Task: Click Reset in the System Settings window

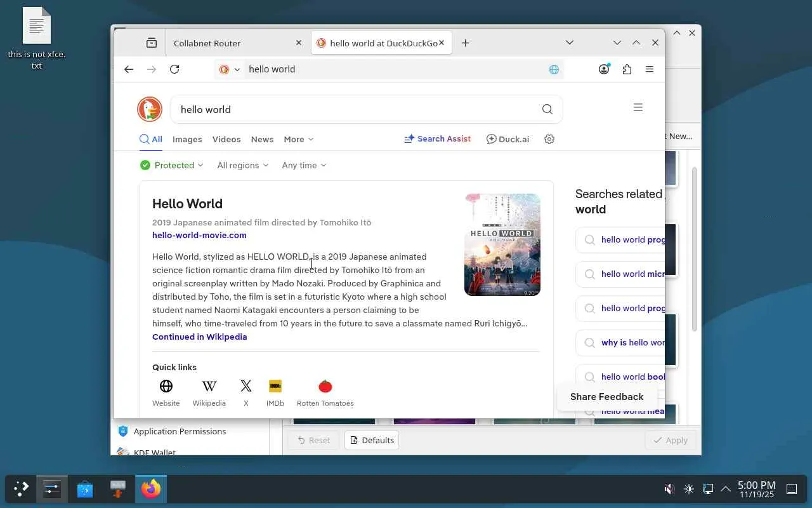Action: (x=313, y=440)
